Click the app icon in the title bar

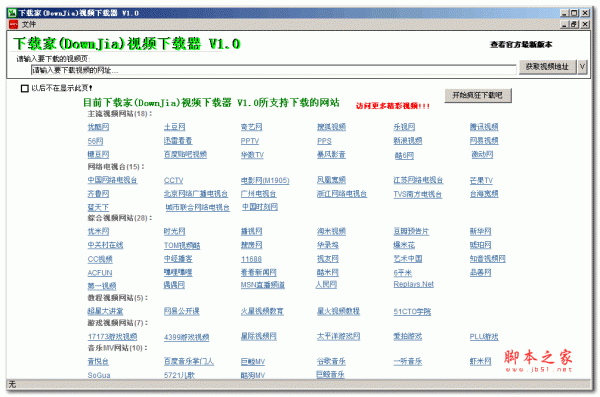[x=12, y=13]
